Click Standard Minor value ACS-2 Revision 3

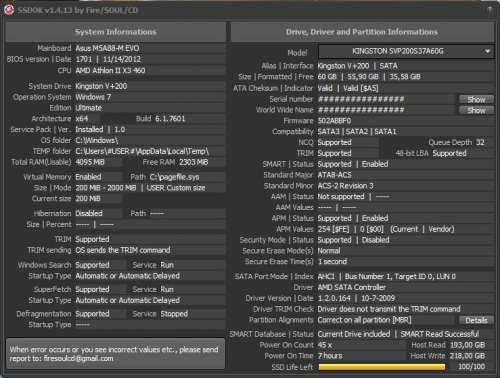point(346,186)
